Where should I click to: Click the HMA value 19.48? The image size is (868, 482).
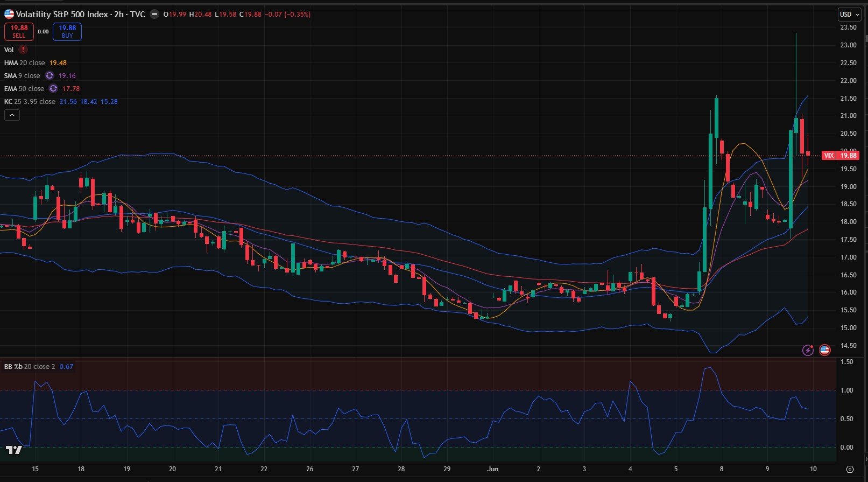[58, 63]
